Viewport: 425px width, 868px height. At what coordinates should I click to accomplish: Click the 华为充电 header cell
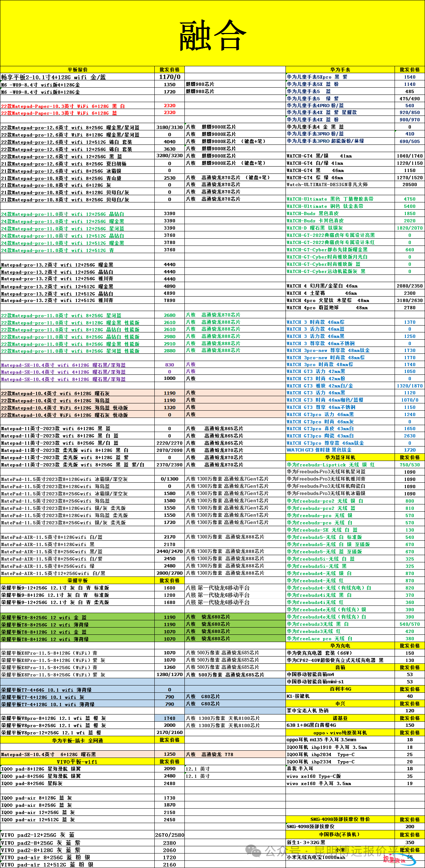[340, 646]
